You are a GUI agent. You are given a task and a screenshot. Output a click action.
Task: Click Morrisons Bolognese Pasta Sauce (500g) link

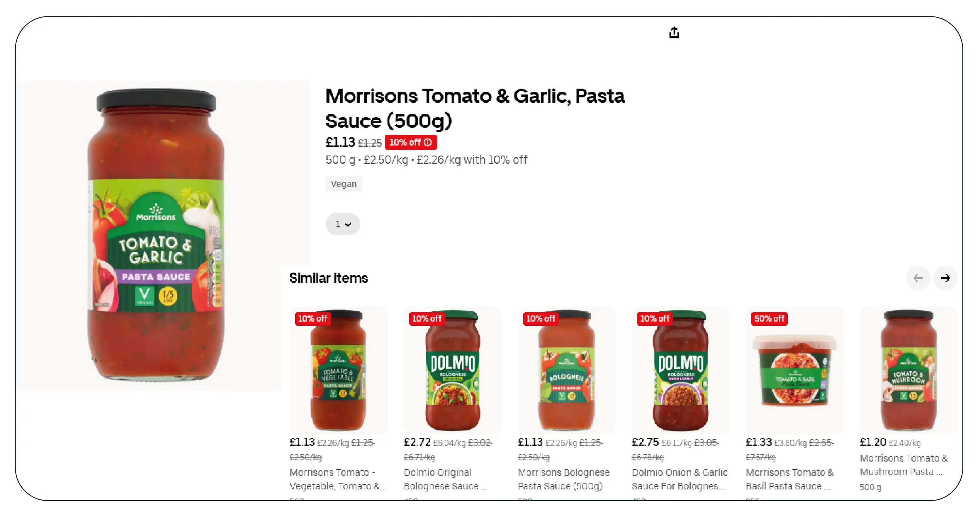tap(563, 479)
